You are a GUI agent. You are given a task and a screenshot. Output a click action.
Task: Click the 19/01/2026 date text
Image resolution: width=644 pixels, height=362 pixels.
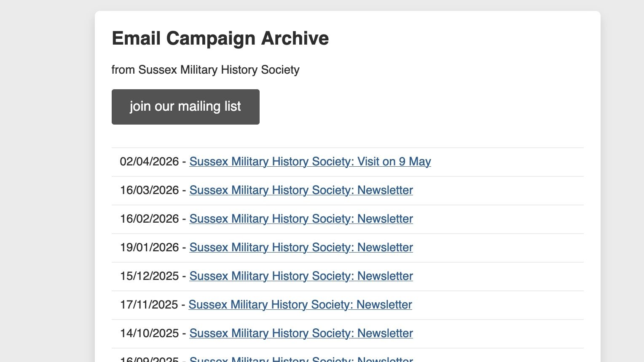coord(149,248)
